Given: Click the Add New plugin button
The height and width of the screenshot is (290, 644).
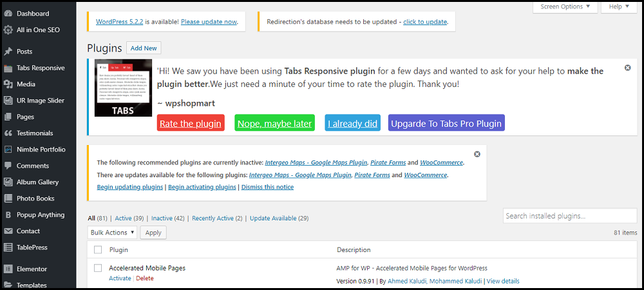Looking at the screenshot, I should [x=144, y=48].
